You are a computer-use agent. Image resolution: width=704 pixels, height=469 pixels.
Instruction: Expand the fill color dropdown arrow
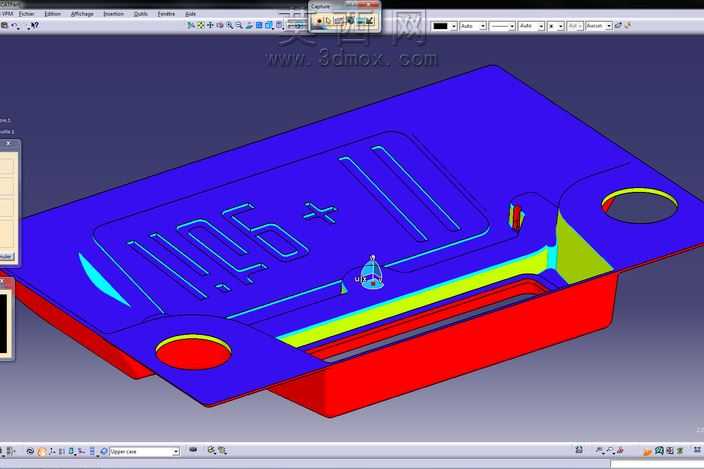pyautogui.click(x=453, y=26)
